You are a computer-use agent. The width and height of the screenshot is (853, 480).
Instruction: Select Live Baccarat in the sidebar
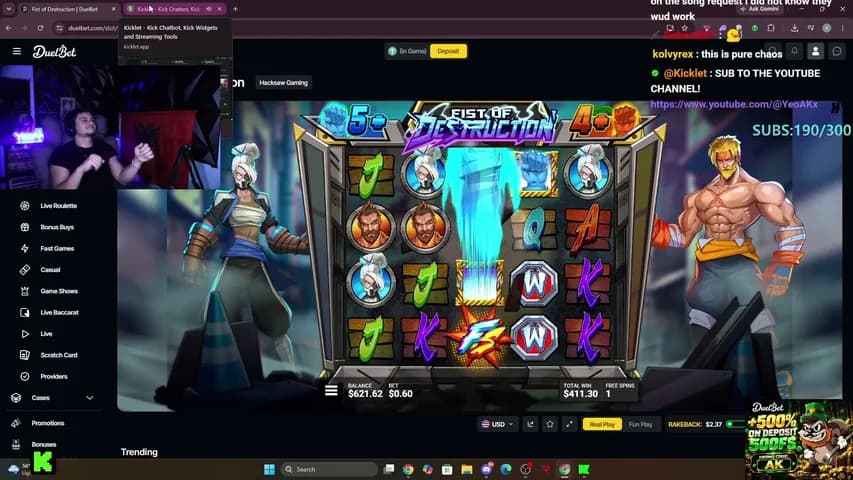pyautogui.click(x=59, y=312)
